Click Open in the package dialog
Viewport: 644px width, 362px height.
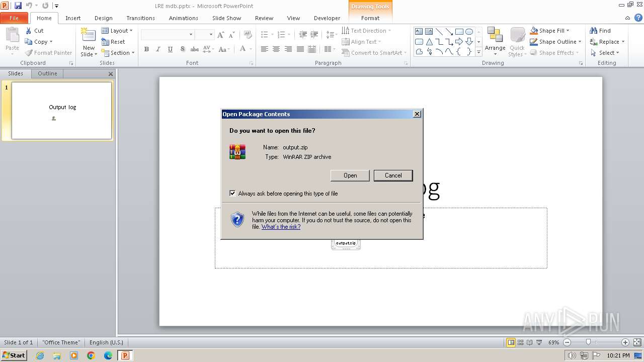tap(350, 175)
